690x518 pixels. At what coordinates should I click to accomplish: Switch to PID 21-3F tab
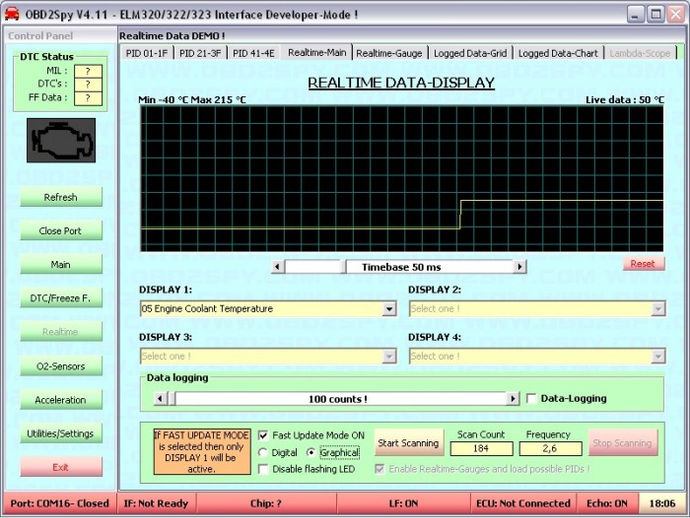[x=200, y=53]
